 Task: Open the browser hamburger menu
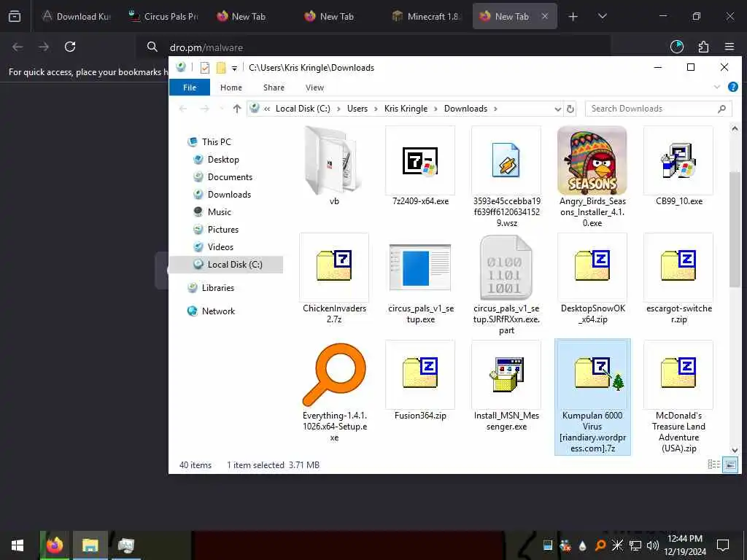(x=729, y=47)
